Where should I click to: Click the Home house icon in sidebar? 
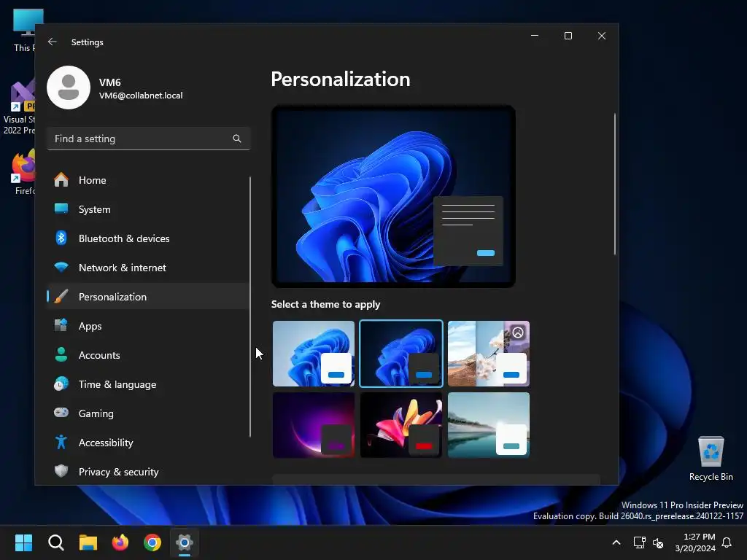click(x=61, y=180)
